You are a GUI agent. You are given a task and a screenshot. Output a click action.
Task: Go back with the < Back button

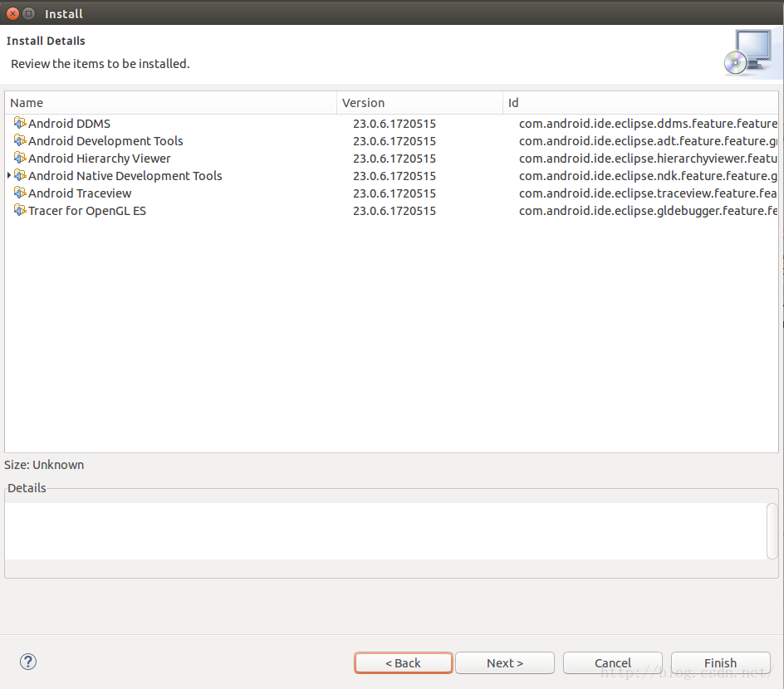pos(403,663)
